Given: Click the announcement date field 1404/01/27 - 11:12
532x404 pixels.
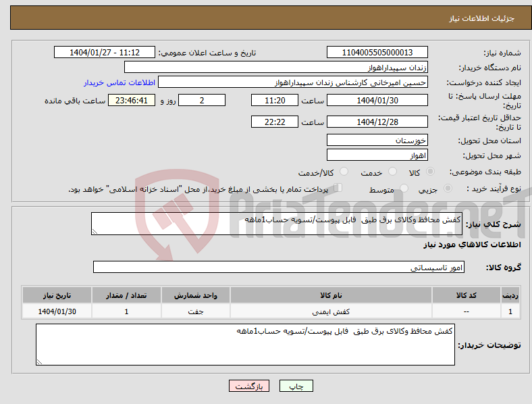Looking at the screenshot, I should click(x=105, y=52).
